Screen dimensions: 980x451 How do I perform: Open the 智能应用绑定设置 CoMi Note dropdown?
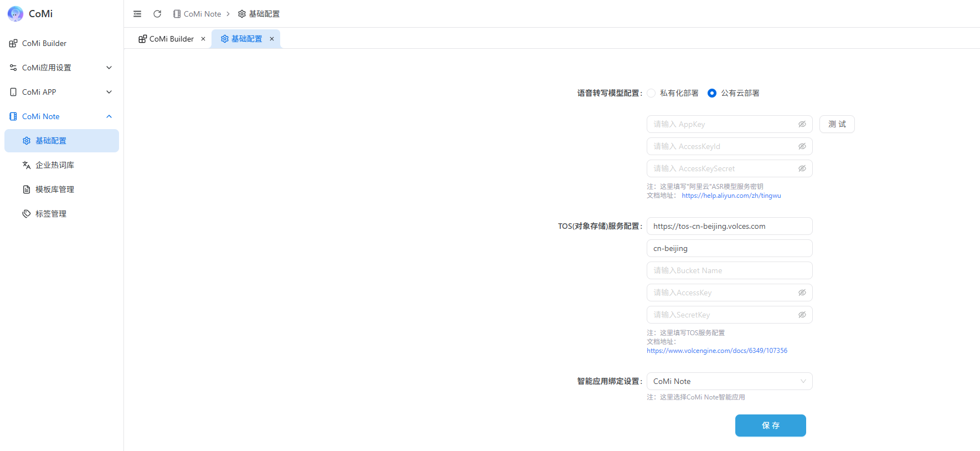pos(729,381)
